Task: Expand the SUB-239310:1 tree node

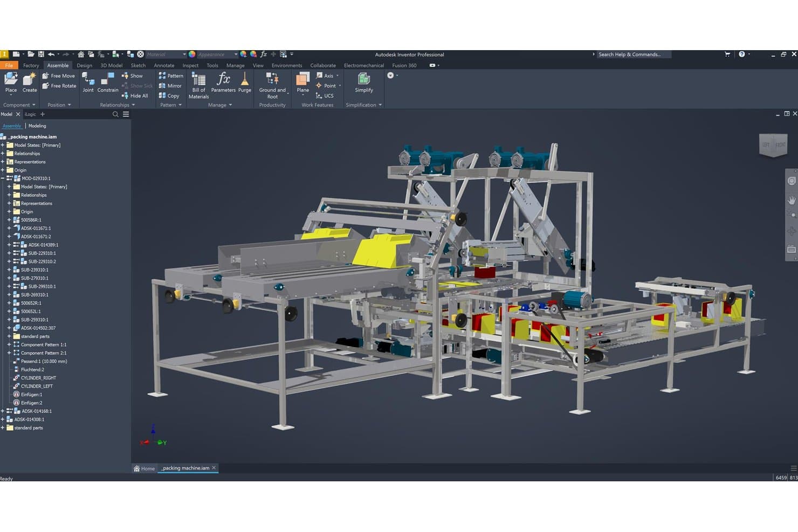Action: [x=9, y=270]
